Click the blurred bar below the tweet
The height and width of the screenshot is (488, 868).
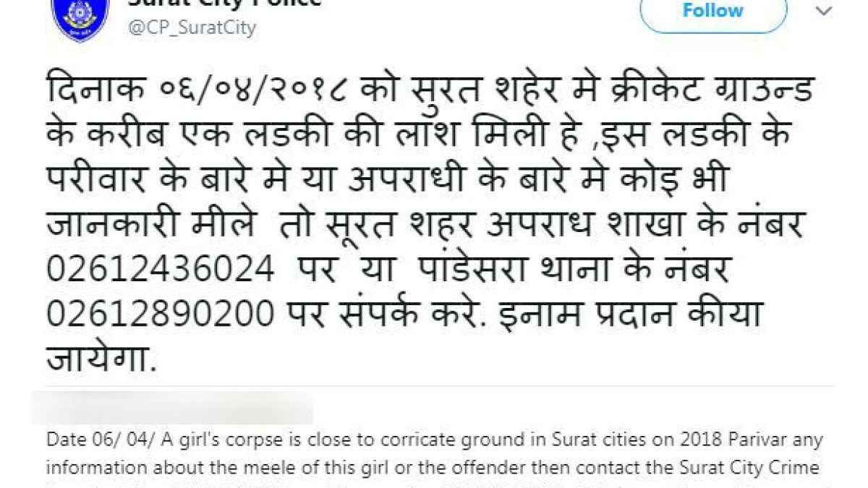(x=171, y=408)
